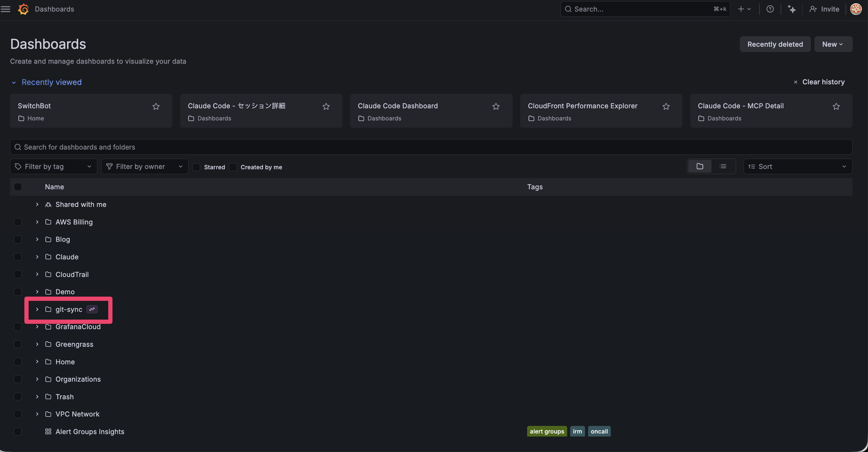Star the SwitchBot dashboard
868x452 pixels.
(156, 106)
